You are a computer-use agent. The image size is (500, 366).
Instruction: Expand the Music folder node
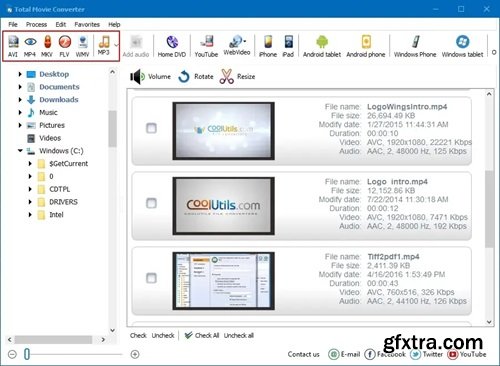pyautogui.click(x=20, y=113)
